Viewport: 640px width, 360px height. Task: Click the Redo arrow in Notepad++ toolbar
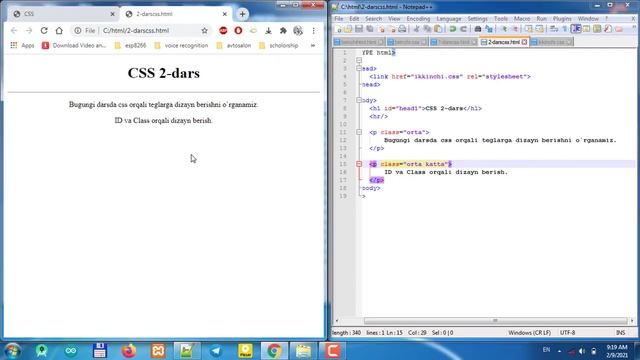[x=463, y=29]
